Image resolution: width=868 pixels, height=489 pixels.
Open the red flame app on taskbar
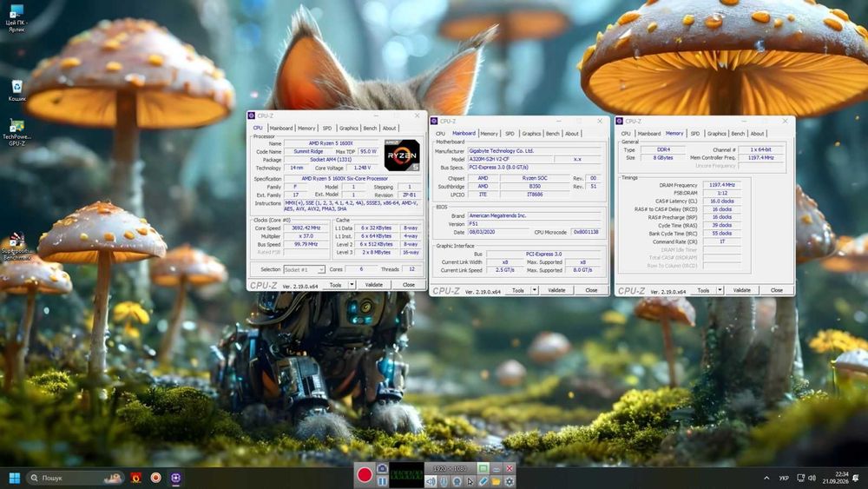pyautogui.click(x=136, y=478)
